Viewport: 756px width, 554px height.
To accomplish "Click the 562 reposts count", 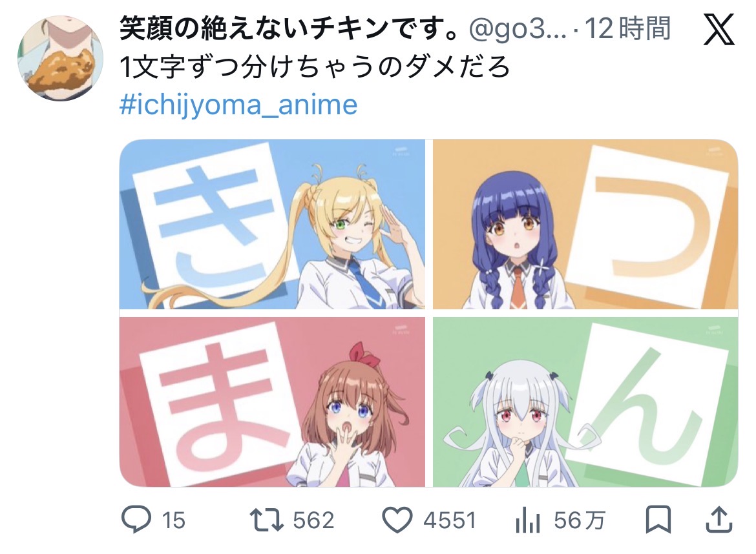I will tap(313, 520).
